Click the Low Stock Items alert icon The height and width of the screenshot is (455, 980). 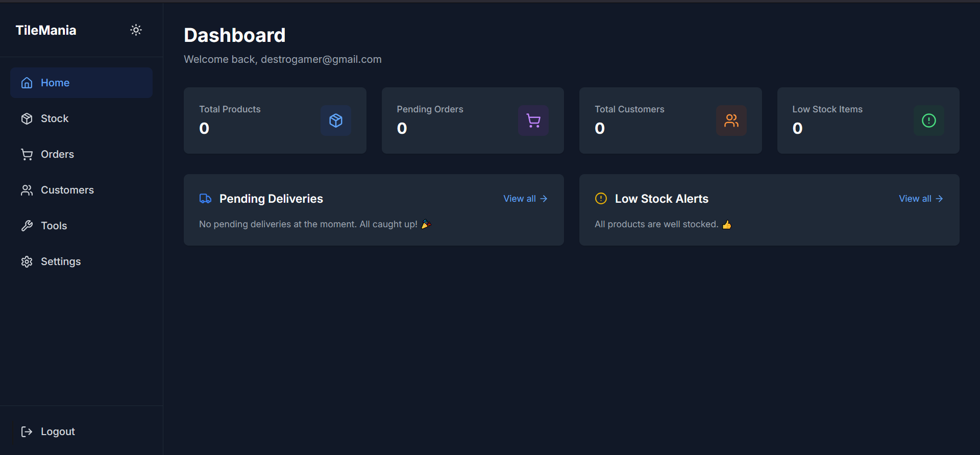coord(928,121)
